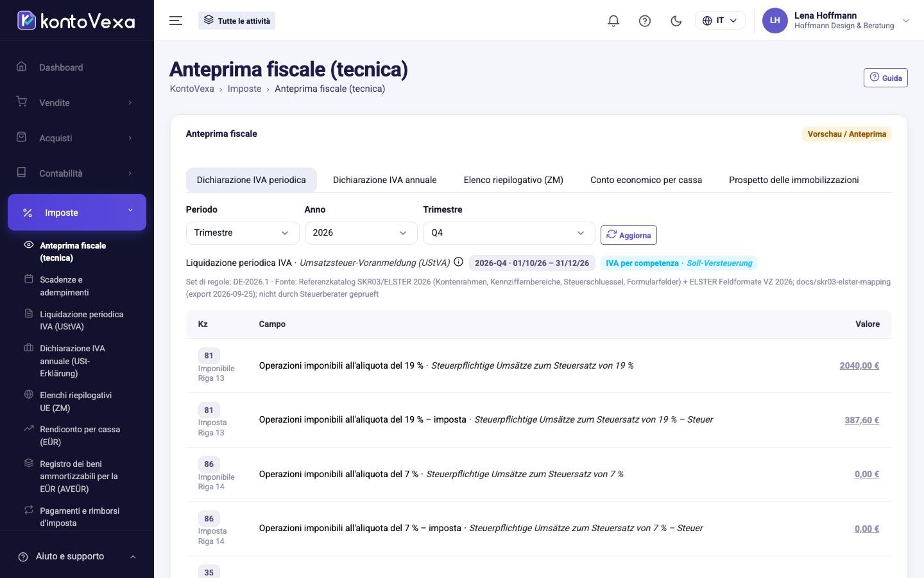Click KontoVexa breadcrumb link

click(192, 89)
